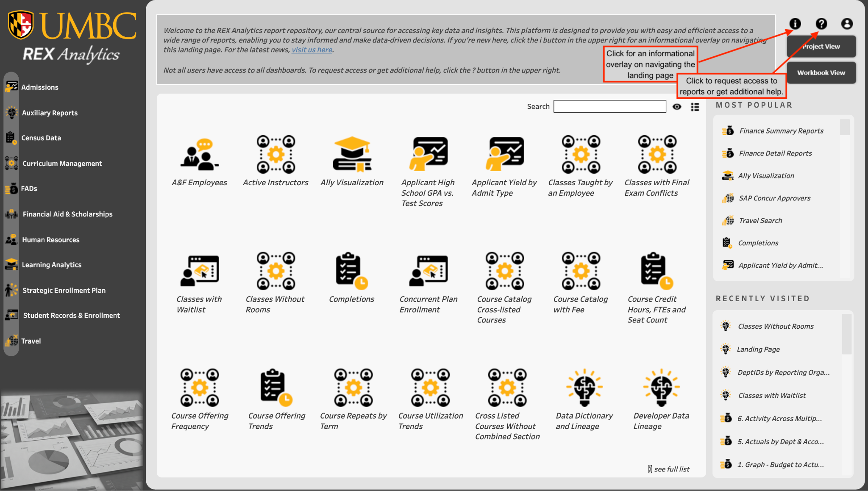The width and height of the screenshot is (868, 491).
Task: Open SAP Concur Approvers from Most Popular
Action: pos(774,198)
